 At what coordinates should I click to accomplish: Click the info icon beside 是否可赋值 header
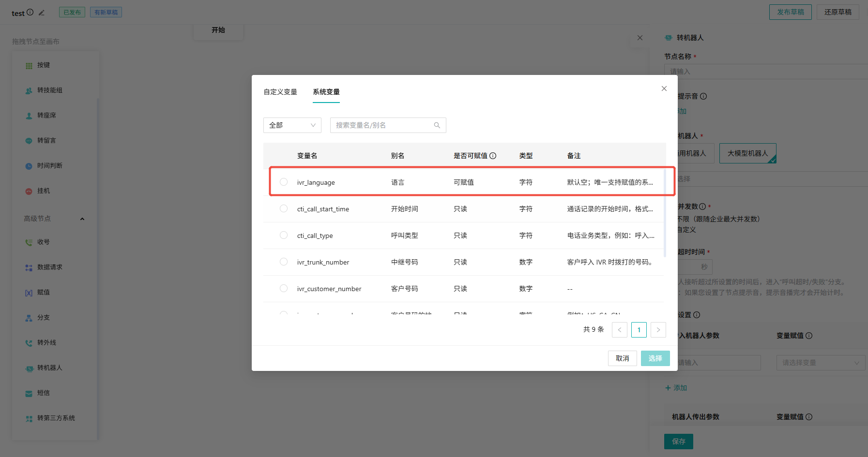pyautogui.click(x=493, y=156)
